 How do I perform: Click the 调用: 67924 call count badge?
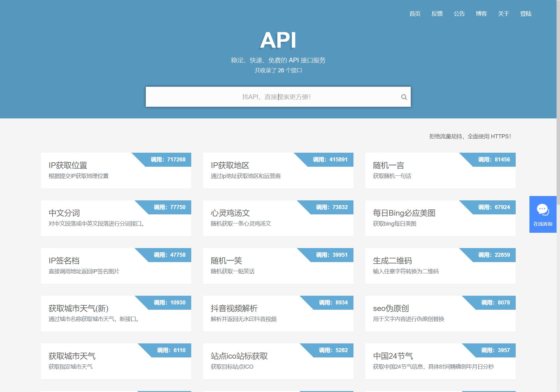point(494,207)
